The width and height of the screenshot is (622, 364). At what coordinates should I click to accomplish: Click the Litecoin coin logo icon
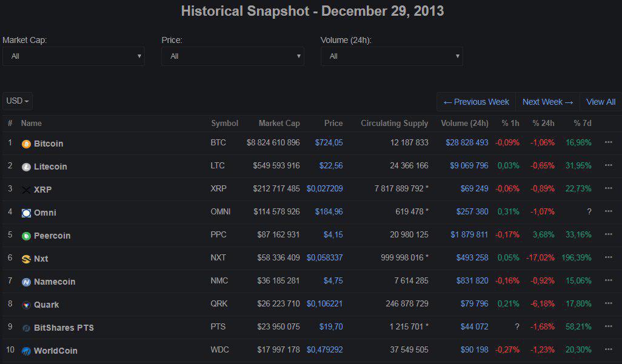click(x=26, y=167)
